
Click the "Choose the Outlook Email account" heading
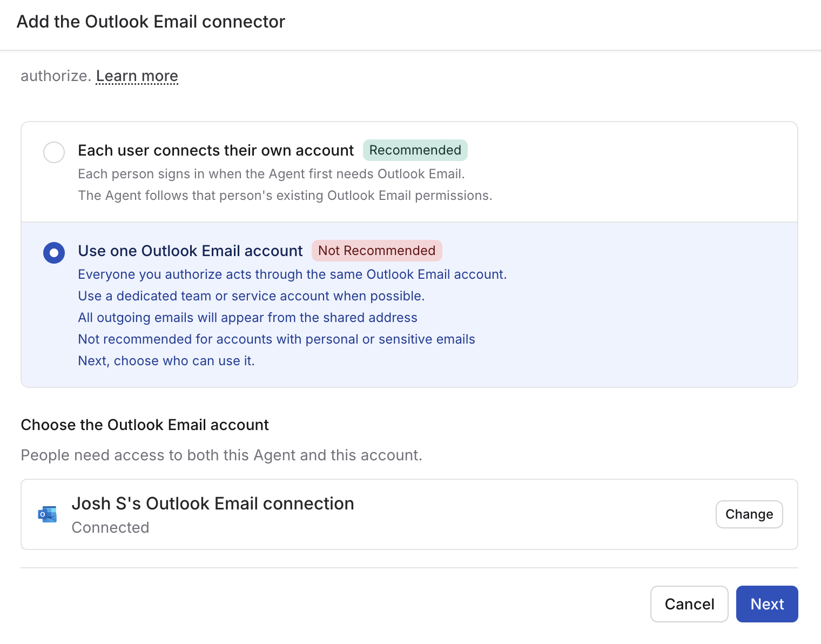point(145,425)
